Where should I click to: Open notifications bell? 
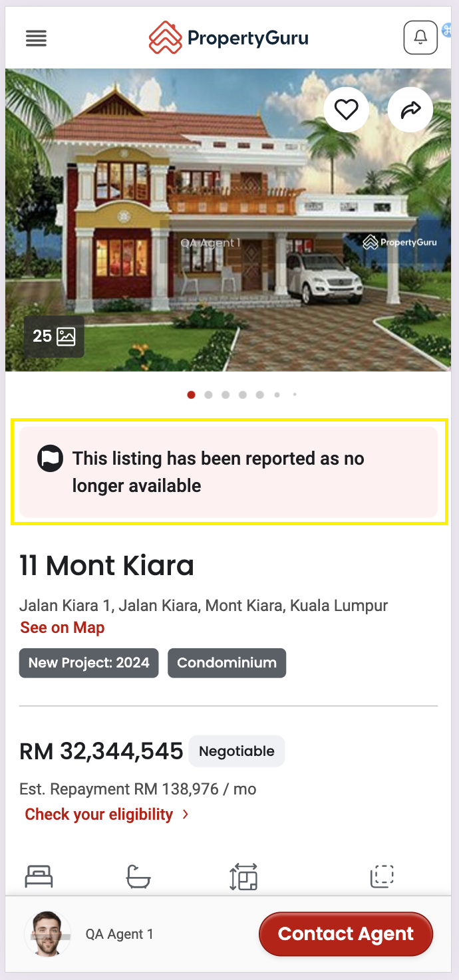tap(420, 37)
